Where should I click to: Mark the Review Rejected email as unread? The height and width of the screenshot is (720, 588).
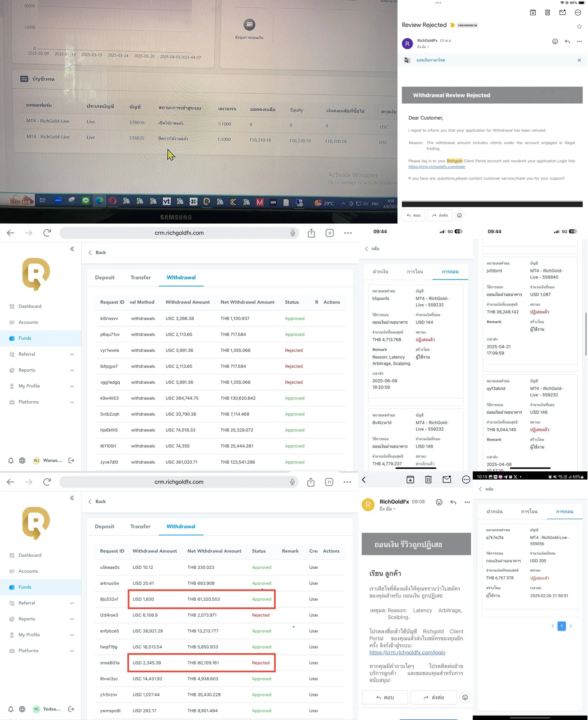point(563,13)
